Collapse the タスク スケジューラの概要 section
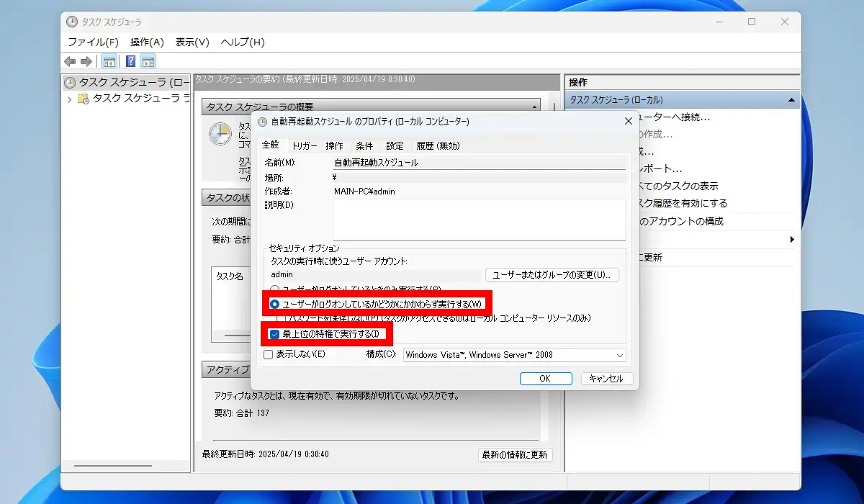The image size is (864, 504). coord(534,107)
